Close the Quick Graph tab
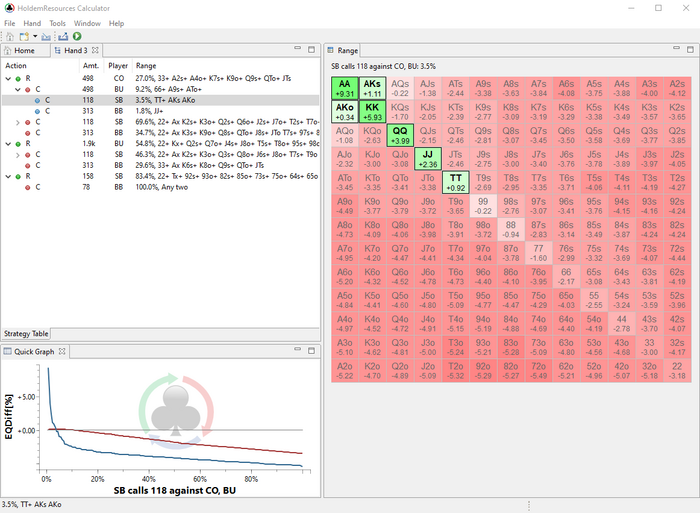 coord(62,352)
